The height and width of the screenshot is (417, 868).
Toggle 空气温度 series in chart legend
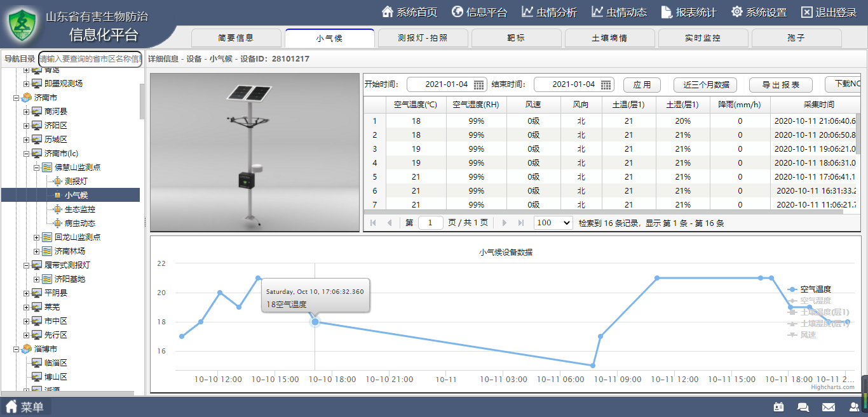pos(815,289)
